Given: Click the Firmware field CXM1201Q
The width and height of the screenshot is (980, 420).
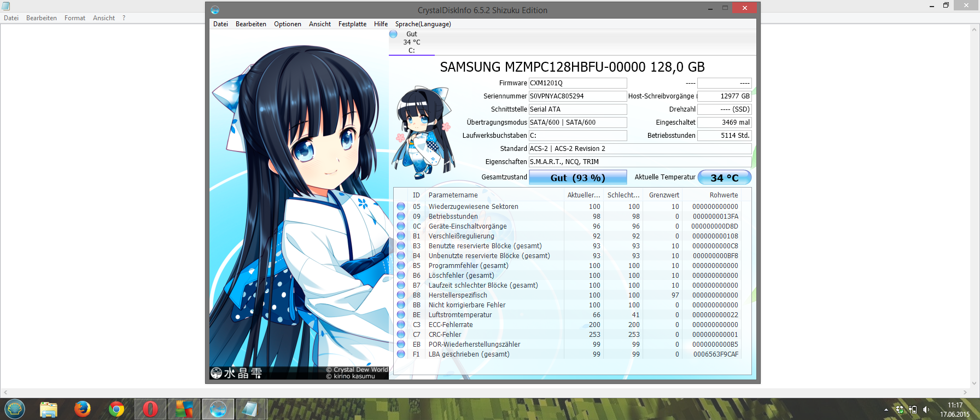Looking at the screenshot, I should 577,83.
